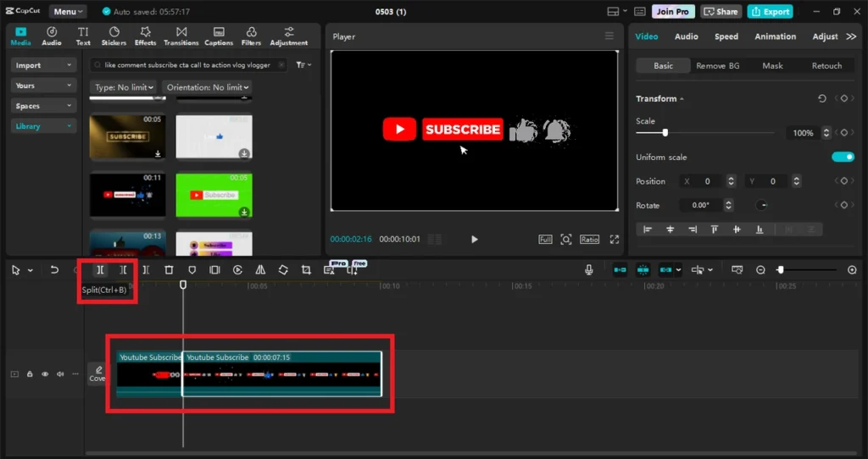Add a marker with shield icon
Viewport: 868px width, 459px height.
(192, 270)
